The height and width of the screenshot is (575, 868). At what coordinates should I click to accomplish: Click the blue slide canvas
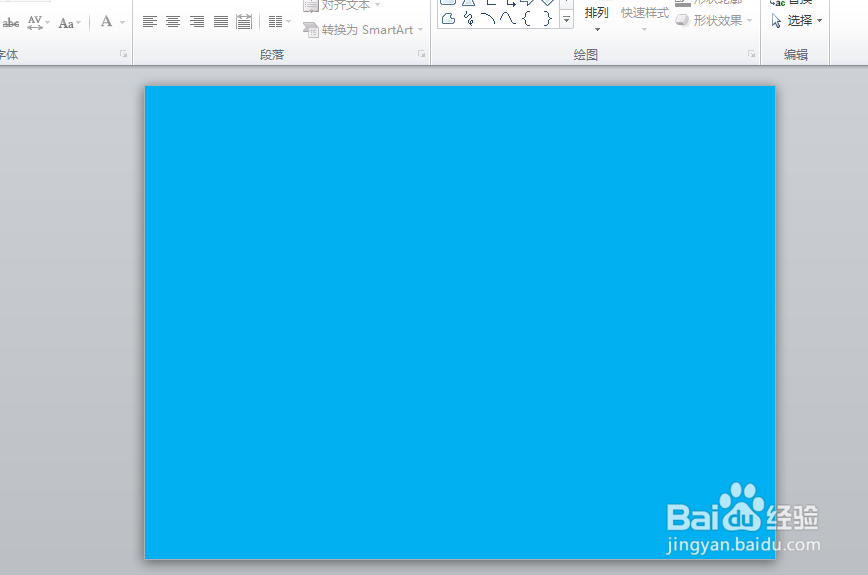(459, 322)
